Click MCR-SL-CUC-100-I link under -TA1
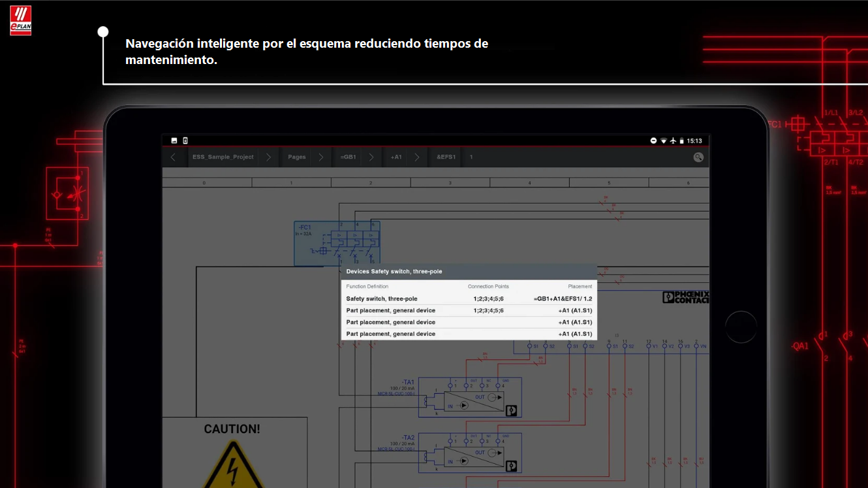 (395, 394)
